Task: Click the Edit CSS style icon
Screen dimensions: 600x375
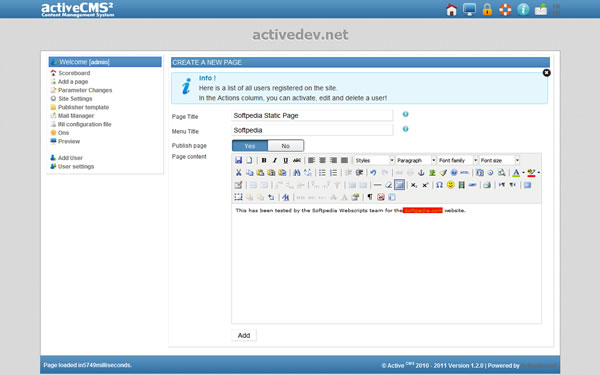Action: pyautogui.click(x=285, y=197)
